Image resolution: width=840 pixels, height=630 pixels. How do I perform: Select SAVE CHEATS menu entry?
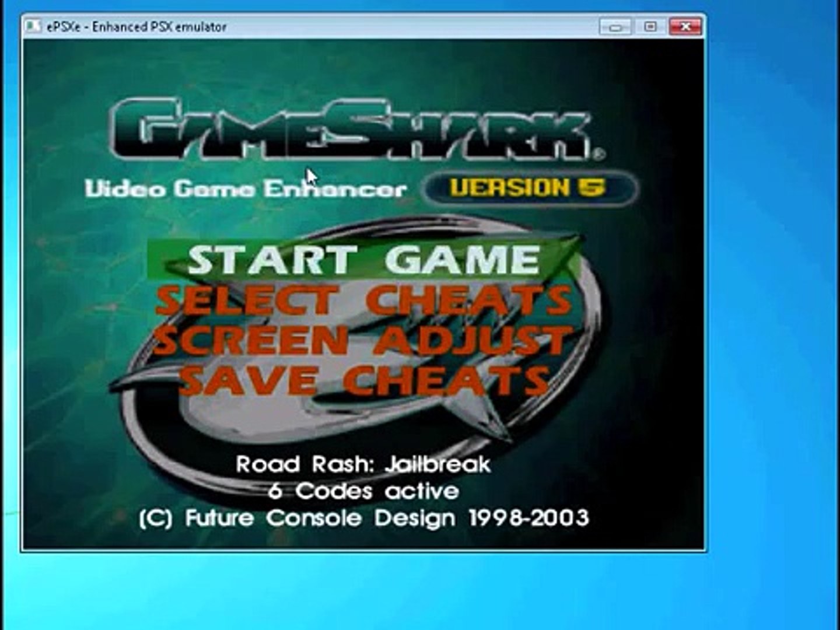tap(363, 380)
